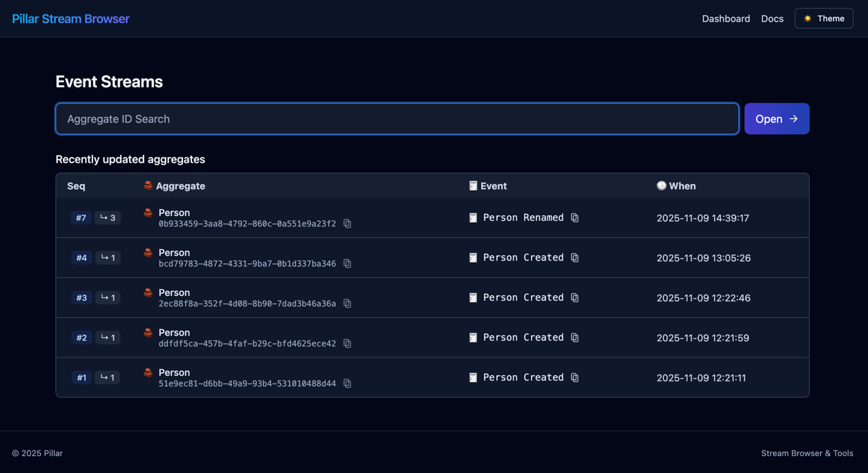868x473 pixels.
Task: Go to the Docs page
Action: [x=772, y=18]
